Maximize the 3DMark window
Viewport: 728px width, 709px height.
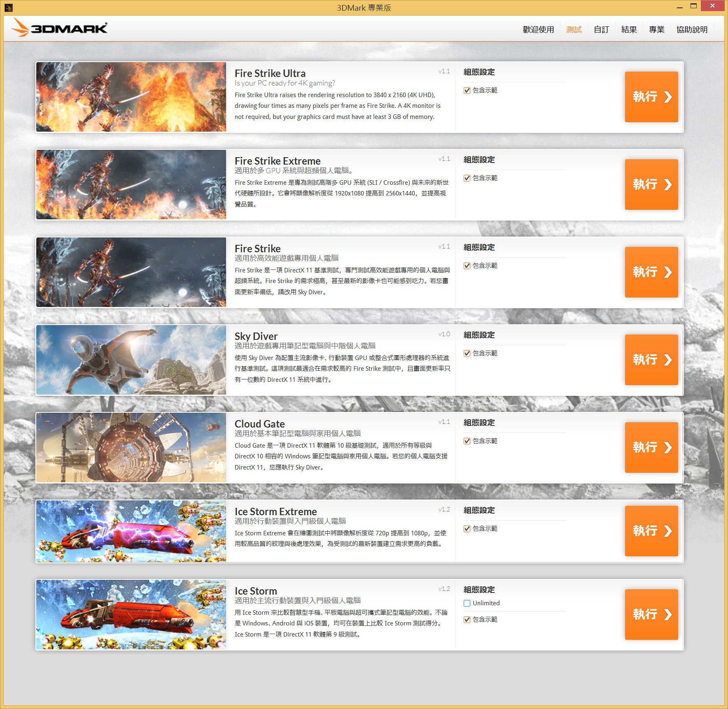click(694, 7)
